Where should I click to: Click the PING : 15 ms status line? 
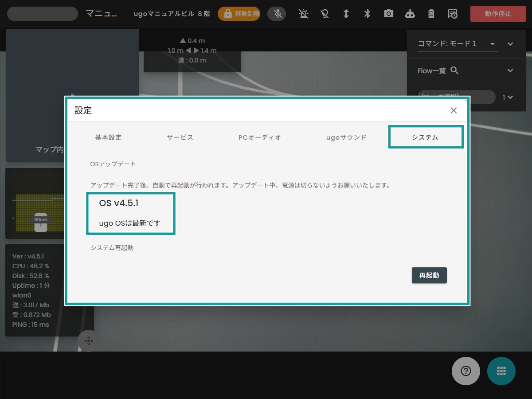[x=31, y=325]
